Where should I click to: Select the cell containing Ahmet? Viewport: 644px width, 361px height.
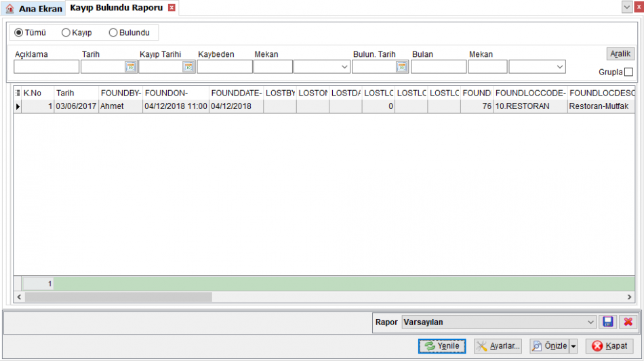[121, 106]
